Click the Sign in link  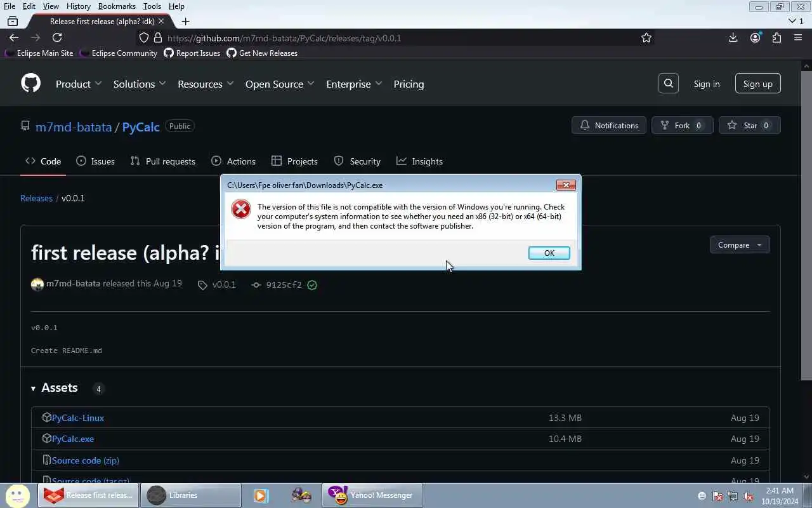click(x=707, y=84)
